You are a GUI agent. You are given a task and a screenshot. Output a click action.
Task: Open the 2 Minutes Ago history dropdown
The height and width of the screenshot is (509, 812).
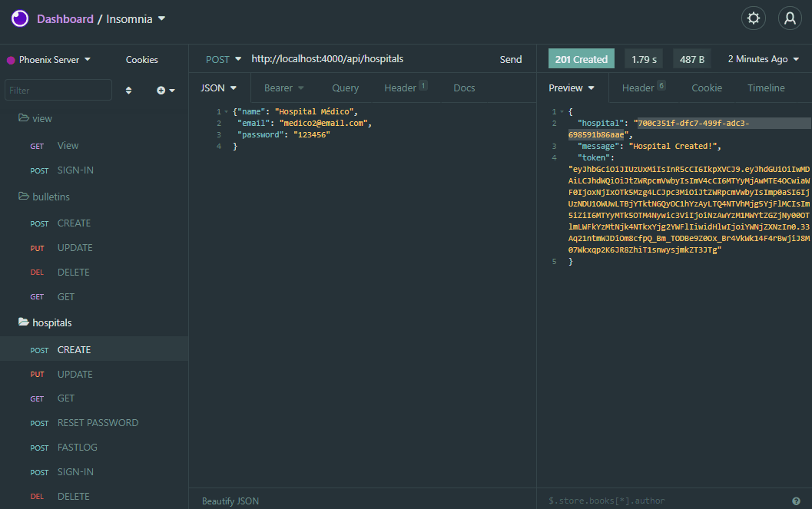tap(763, 59)
